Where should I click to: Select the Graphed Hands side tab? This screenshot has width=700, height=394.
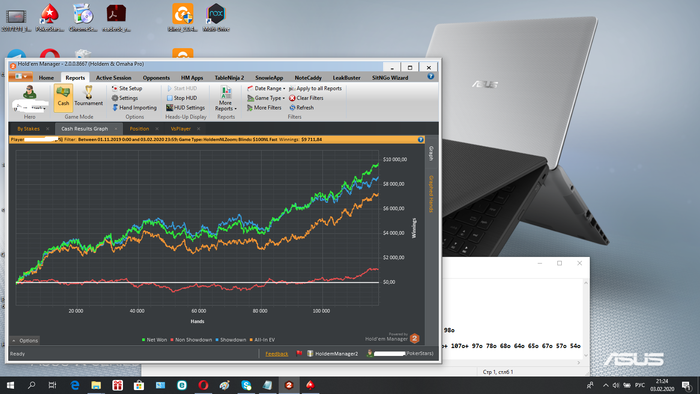pos(431,194)
